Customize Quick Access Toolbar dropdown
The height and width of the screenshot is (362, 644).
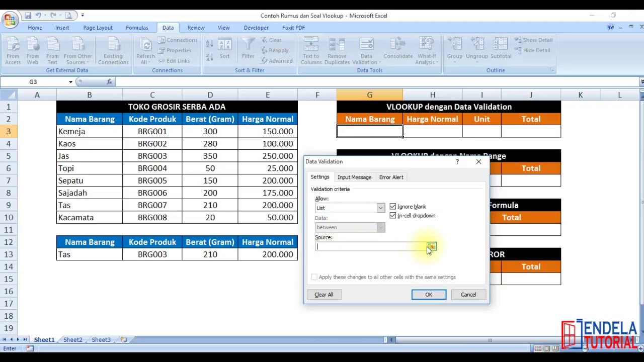click(83, 16)
